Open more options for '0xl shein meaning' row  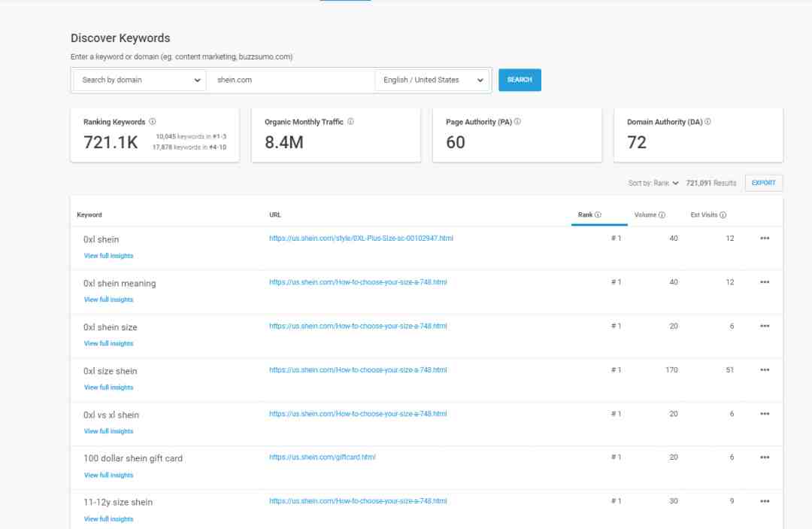point(765,282)
